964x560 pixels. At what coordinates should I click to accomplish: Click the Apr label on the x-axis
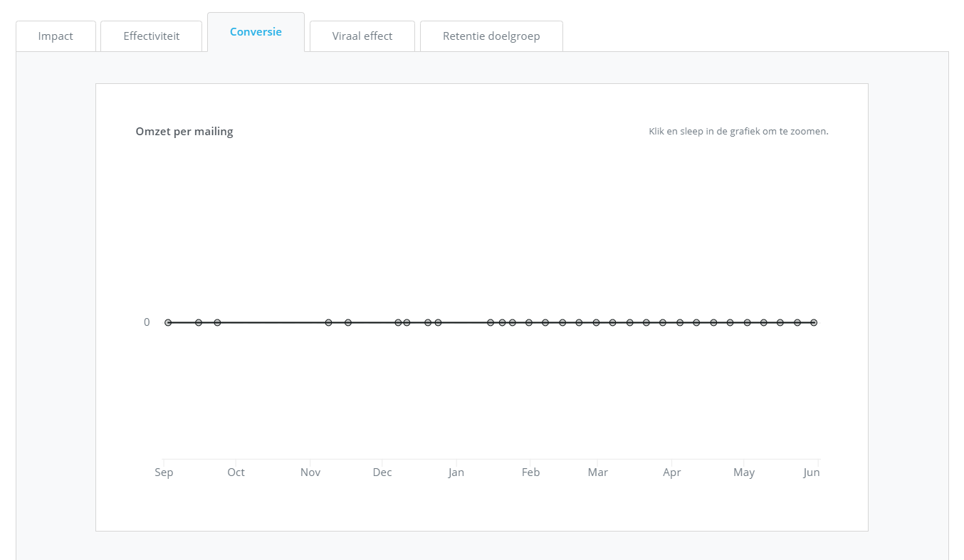(671, 472)
